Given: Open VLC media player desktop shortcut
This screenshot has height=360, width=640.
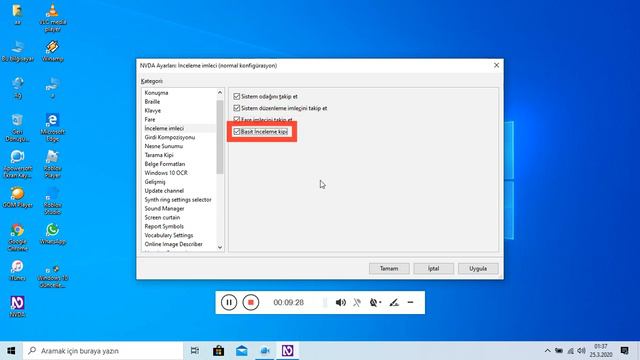Looking at the screenshot, I should [53, 17].
